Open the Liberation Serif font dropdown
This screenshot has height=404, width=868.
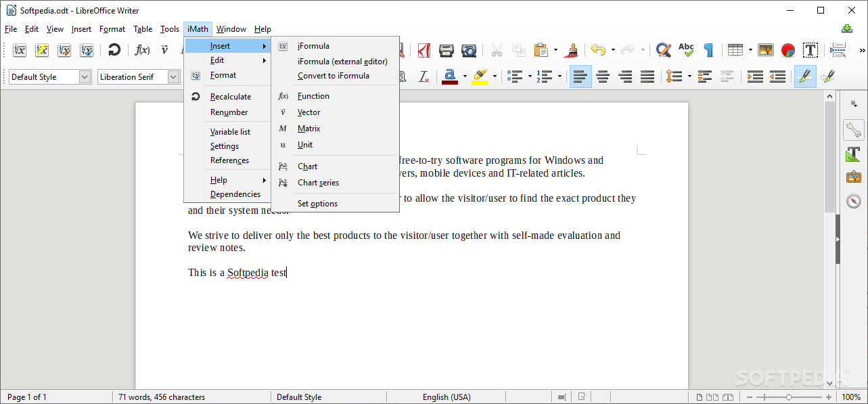(173, 76)
